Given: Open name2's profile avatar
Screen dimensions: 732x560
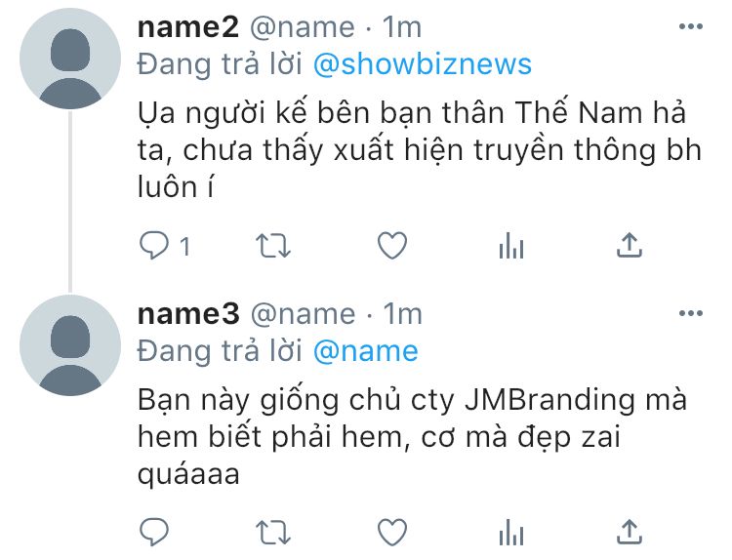Looking at the screenshot, I should point(70,59).
